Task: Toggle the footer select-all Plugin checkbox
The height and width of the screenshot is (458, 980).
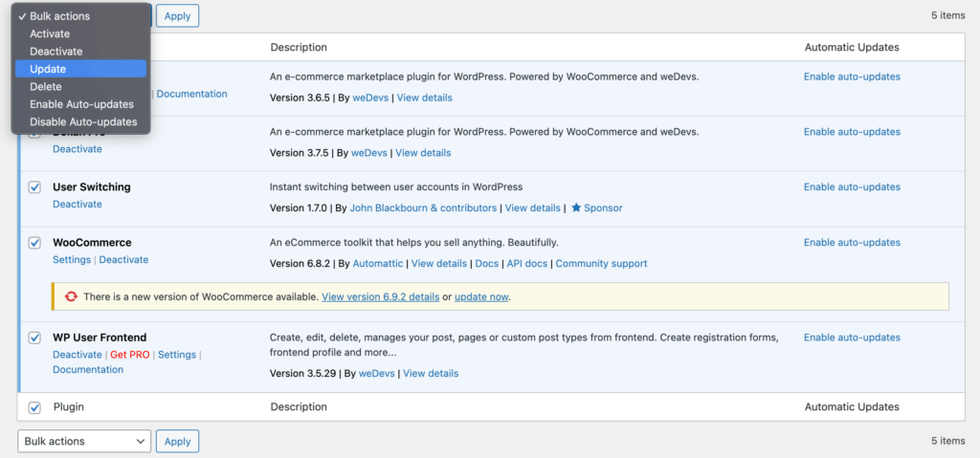Action: click(x=35, y=406)
